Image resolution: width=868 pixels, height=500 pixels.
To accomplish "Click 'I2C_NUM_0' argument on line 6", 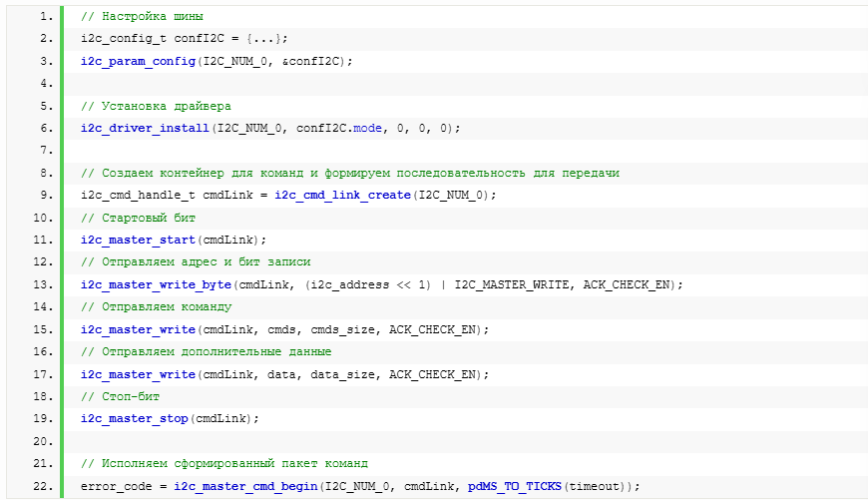I will coord(249,129).
